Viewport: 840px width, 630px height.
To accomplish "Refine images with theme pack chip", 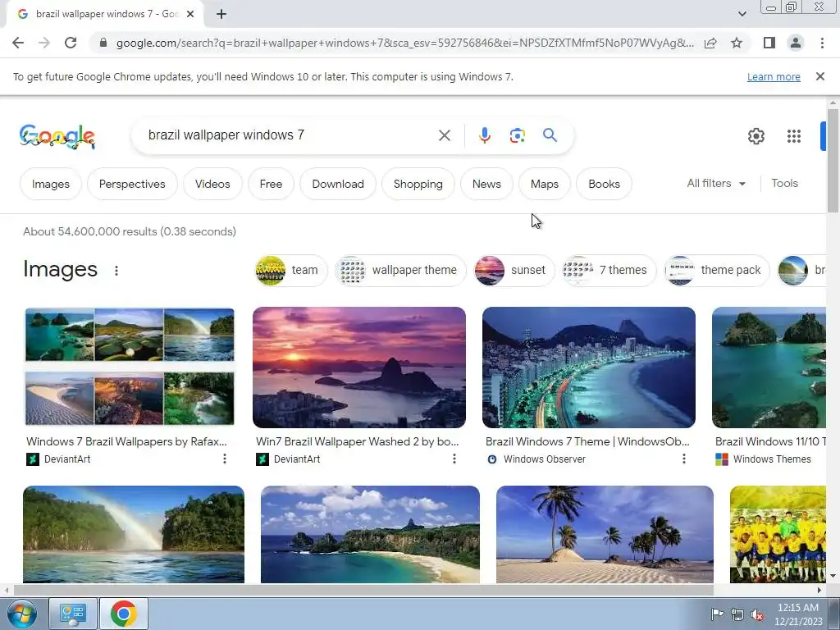I will tap(717, 270).
